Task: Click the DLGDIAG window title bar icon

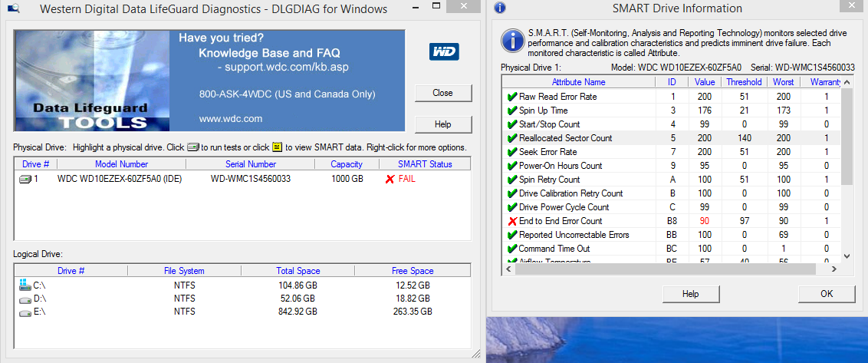Action: tap(14, 8)
